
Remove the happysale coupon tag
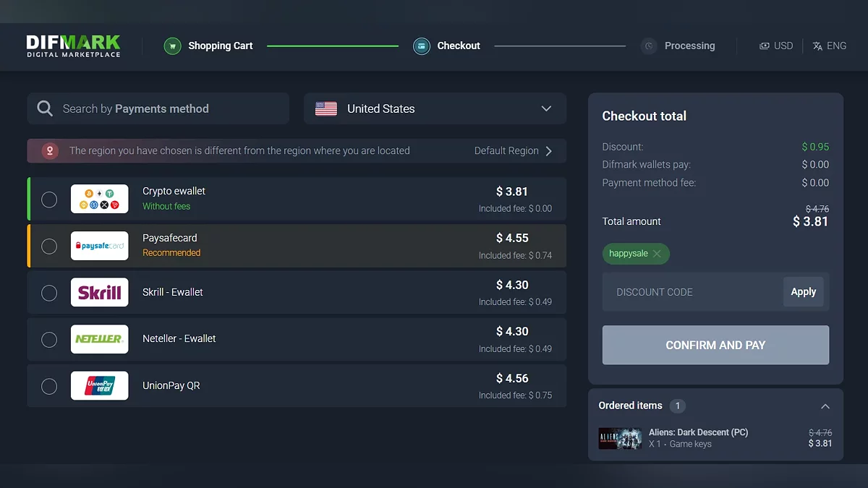point(657,254)
